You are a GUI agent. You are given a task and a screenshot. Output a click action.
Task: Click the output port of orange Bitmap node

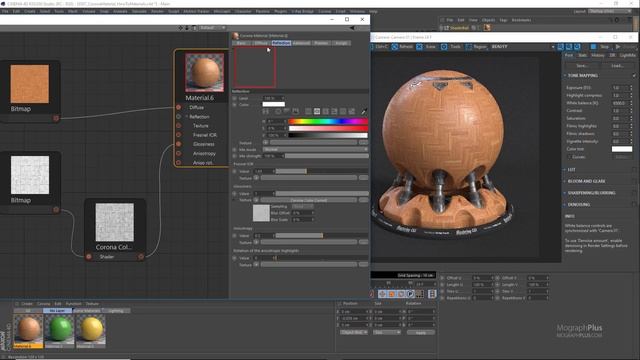tap(56, 118)
